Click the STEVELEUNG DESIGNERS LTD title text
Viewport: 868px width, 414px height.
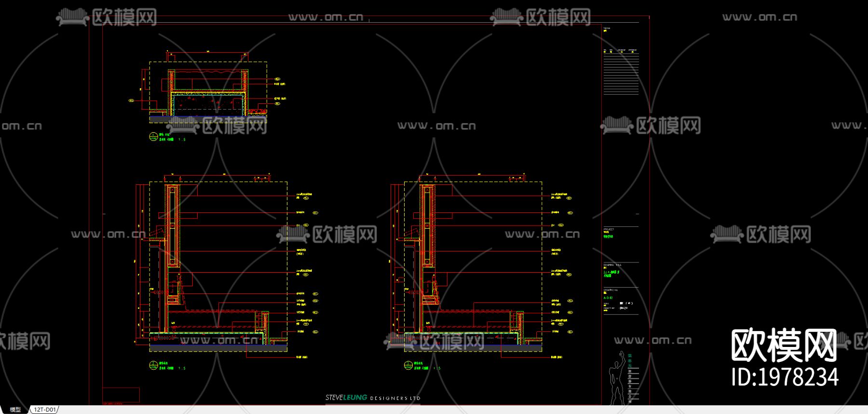click(x=373, y=398)
